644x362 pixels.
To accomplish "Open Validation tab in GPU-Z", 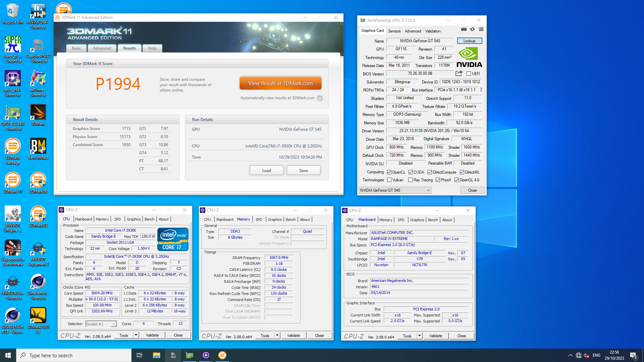I will [x=433, y=31].
